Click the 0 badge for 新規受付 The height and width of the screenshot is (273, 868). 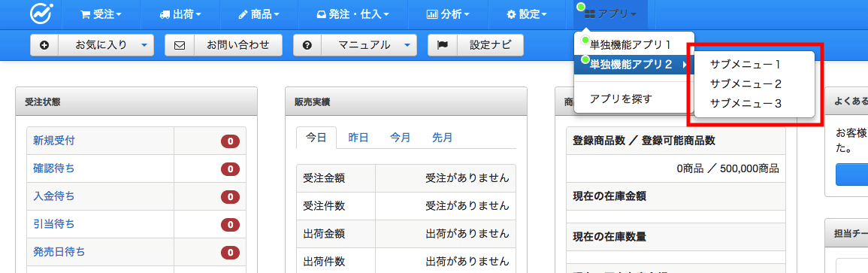pyautogui.click(x=230, y=141)
